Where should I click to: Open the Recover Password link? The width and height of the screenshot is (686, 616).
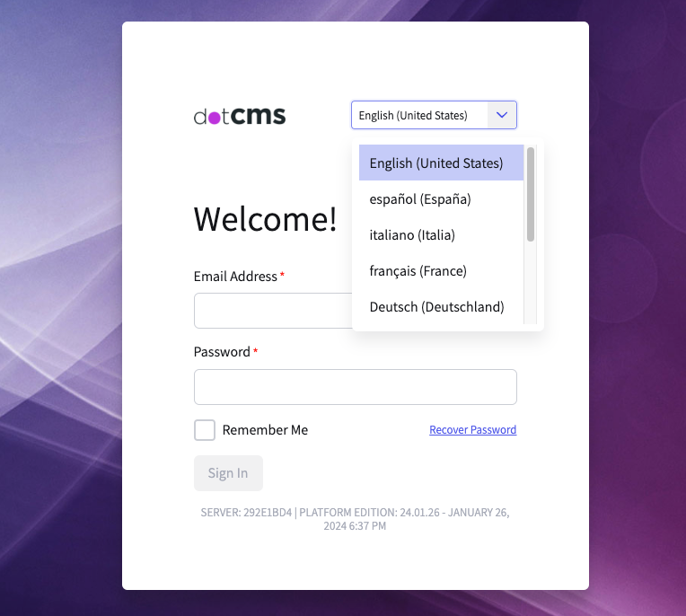point(472,430)
